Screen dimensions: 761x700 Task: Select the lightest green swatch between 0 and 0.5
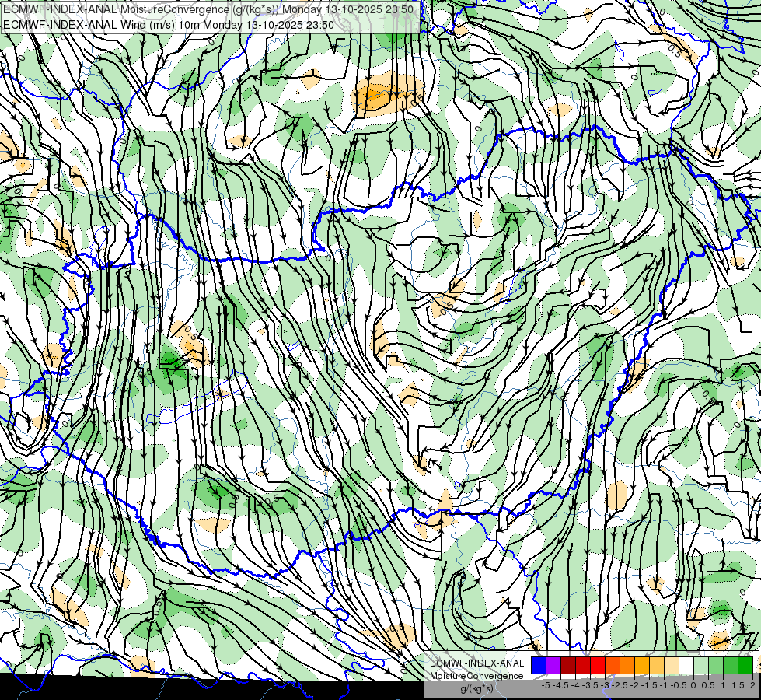tap(701, 666)
